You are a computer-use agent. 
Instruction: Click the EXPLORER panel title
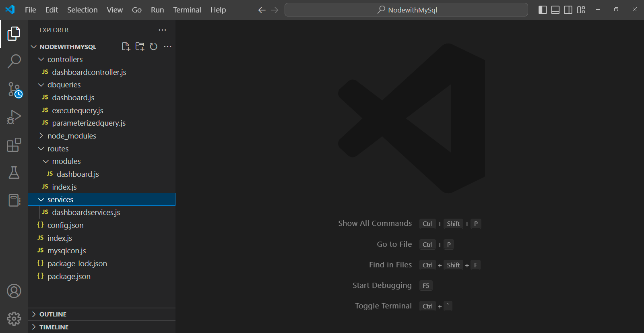tap(54, 30)
